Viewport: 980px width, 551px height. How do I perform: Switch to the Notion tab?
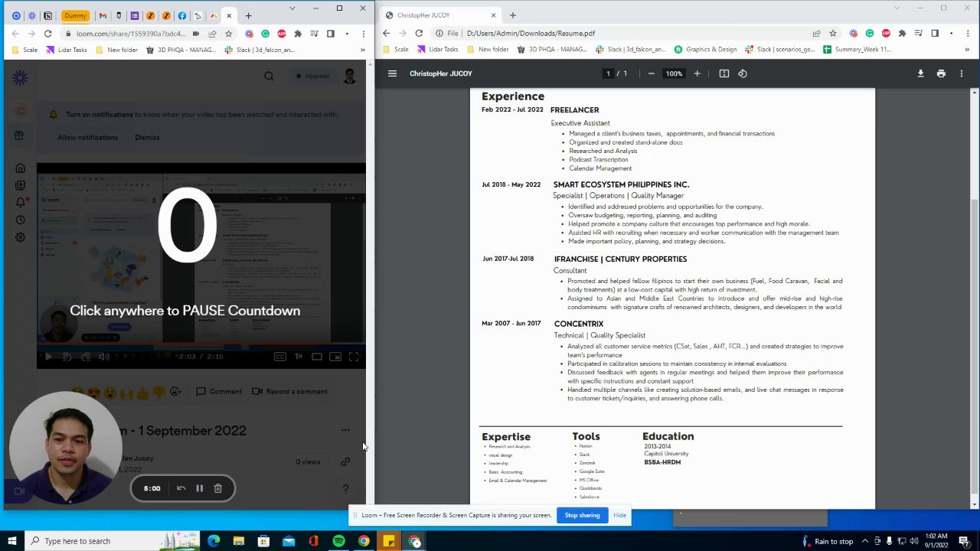(47, 15)
